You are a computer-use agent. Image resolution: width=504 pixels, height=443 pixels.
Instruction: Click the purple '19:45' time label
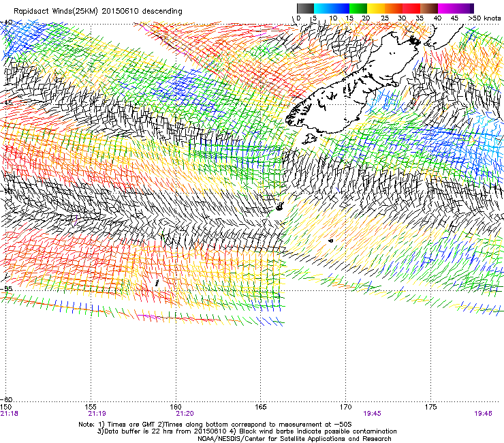coord(373,414)
